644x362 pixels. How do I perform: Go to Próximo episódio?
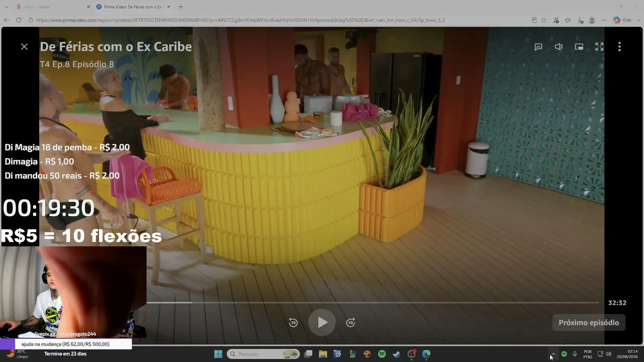click(589, 322)
